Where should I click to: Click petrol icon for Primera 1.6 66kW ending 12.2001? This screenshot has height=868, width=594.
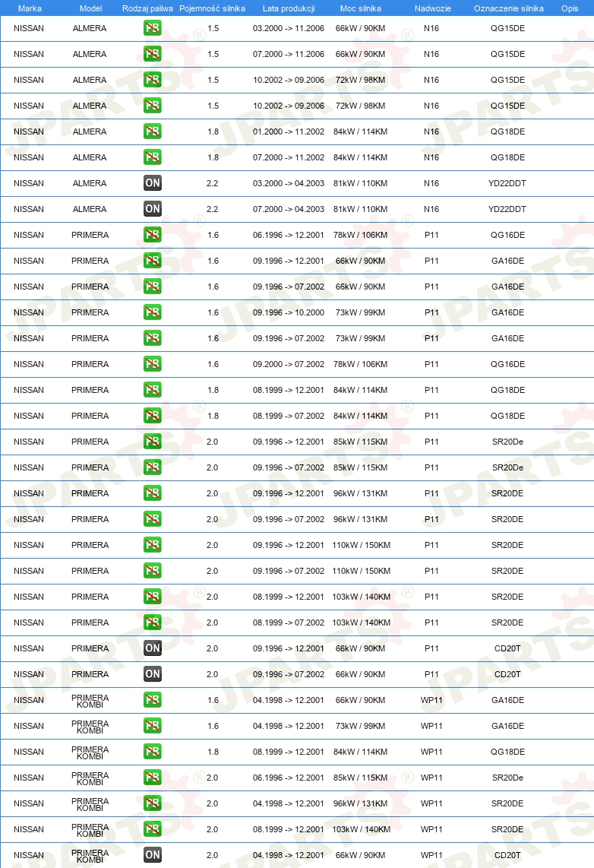click(x=152, y=260)
